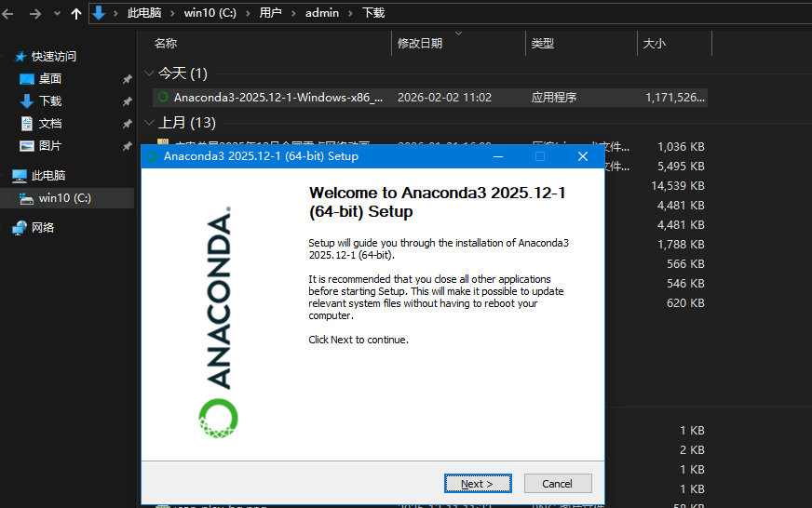Click the Anaconda icon in the Setup title bar
This screenshot has height=508, width=812.
(152, 156)
